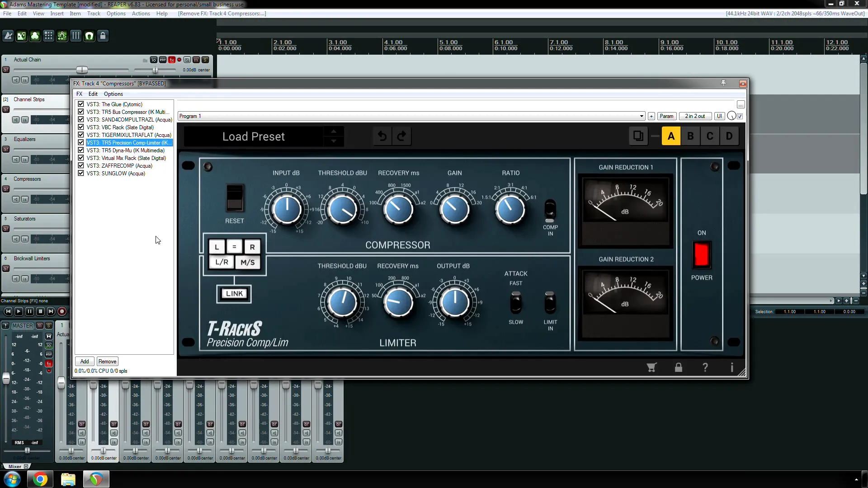Image resolution: width=868 pixels, height=488 pixels.
Task: Open the FX window Options menu
Action: tap(113, 94)
